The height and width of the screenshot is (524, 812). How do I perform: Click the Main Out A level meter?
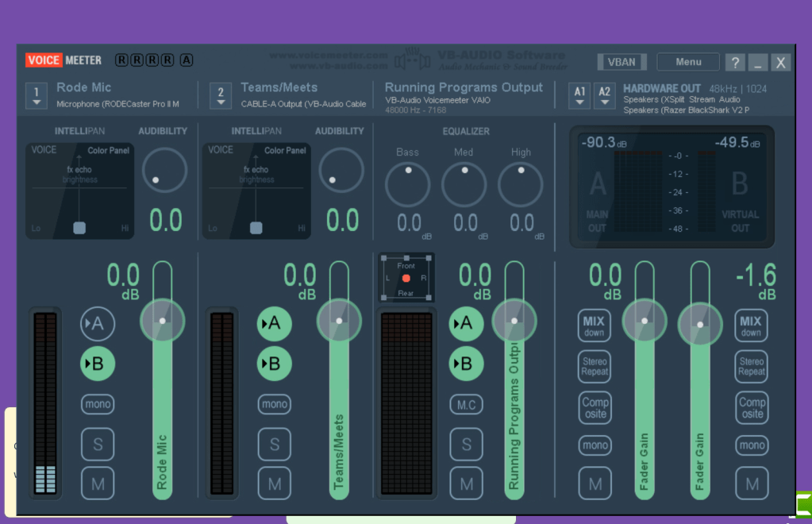point(638,191)
